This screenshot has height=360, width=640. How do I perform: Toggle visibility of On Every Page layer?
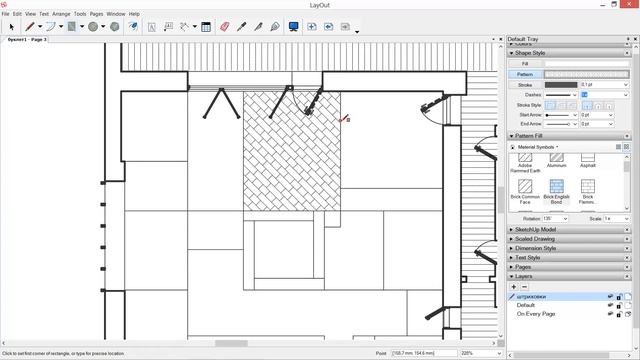coord(610,314)
